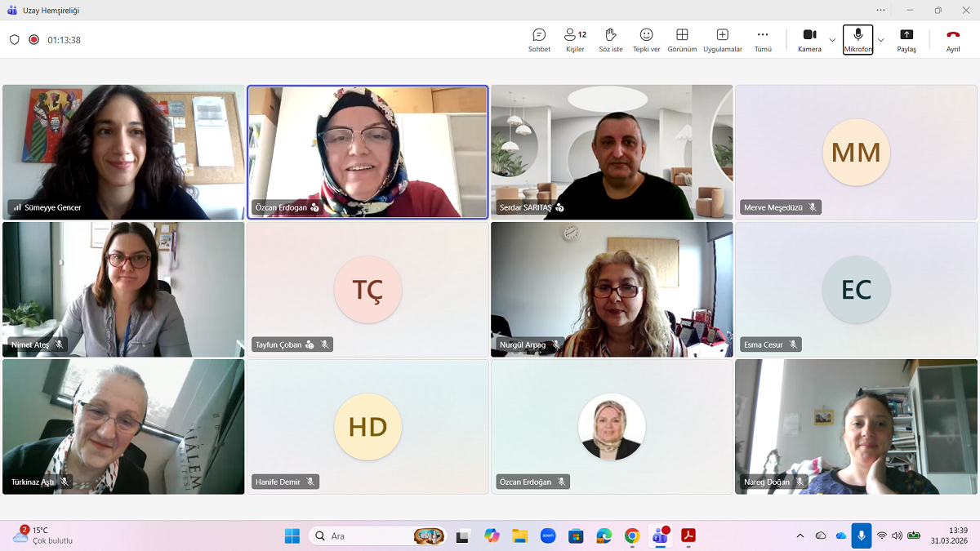Screen dimensions: 980x551
Task: Open the Tümü more options menu
Action: [763, 39]
